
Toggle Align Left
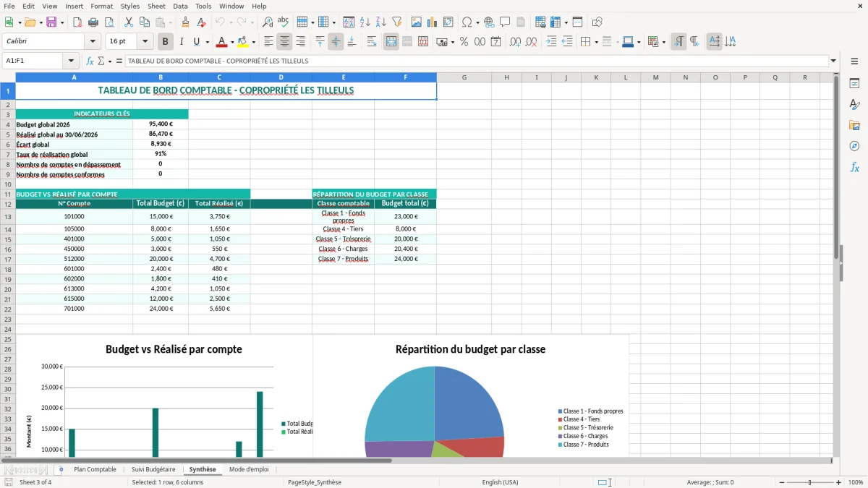coord(269,42)
